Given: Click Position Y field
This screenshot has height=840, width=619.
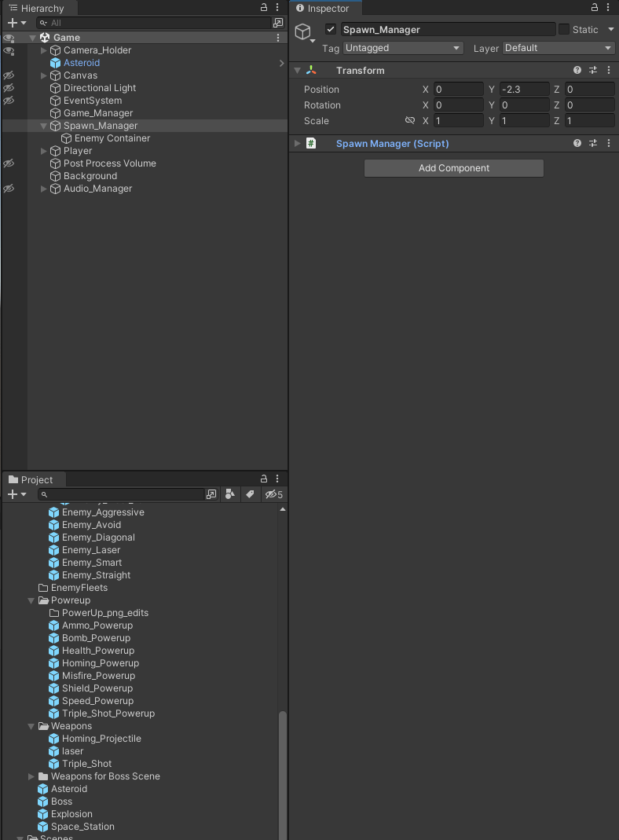Looking at the screenshot, I should (524, 90).
